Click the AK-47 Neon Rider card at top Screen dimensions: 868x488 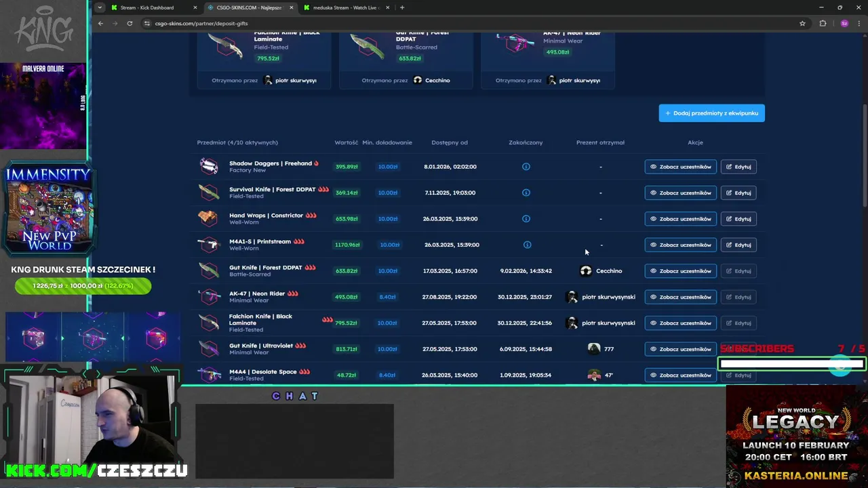pyautogui.click(x=548, y=60)
